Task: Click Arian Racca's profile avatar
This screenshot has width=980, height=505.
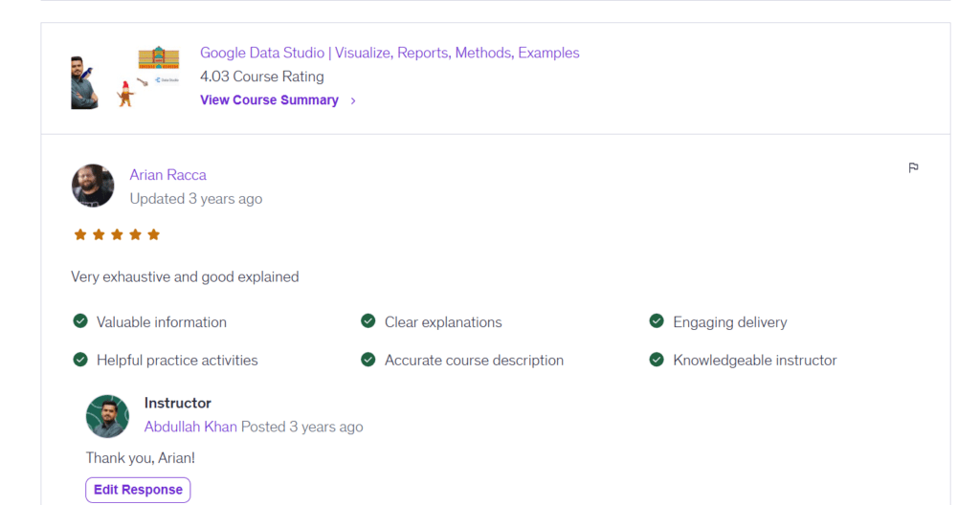Action: click(x=93, y=186)
